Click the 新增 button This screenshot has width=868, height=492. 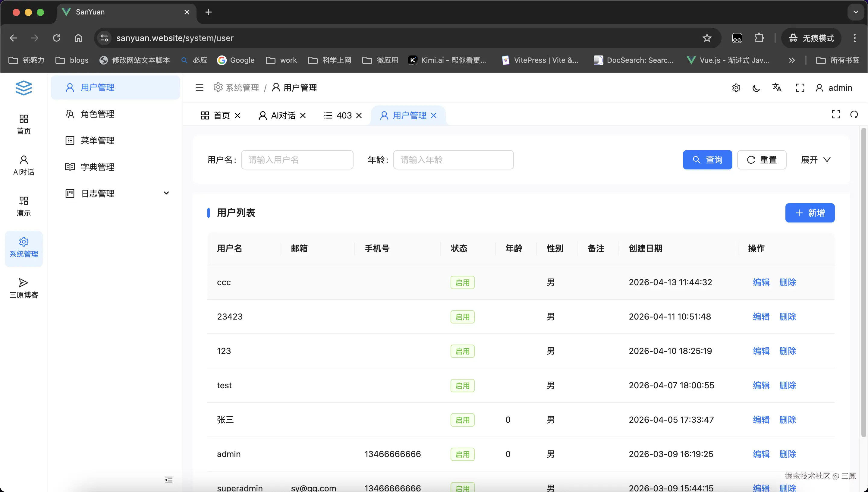pos(810,213)
